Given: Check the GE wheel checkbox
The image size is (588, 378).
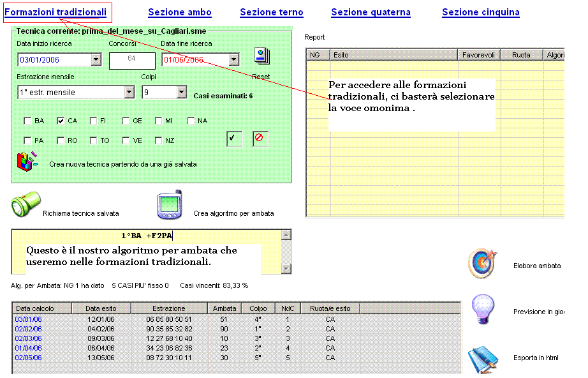Looking at the screenshot, I should [x=126, y=121].
